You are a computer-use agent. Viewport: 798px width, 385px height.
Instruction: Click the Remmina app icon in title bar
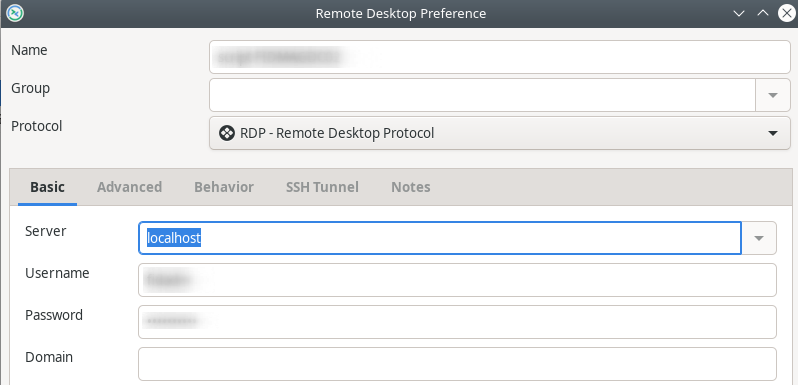pos(16,13)
